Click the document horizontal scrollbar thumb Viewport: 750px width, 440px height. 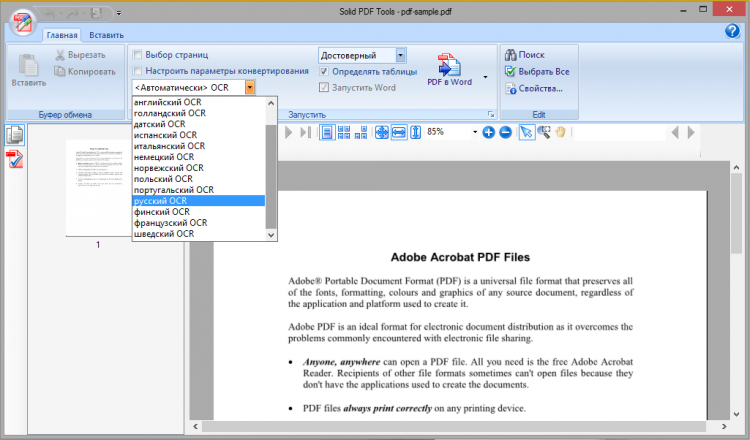point(454,426)
